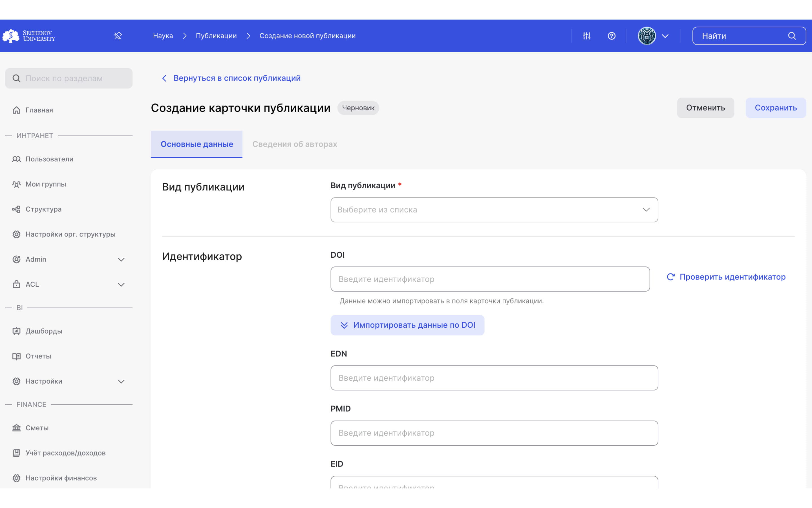Click the Публикации breadcrumb
The image size is (812, 508).
216,36
